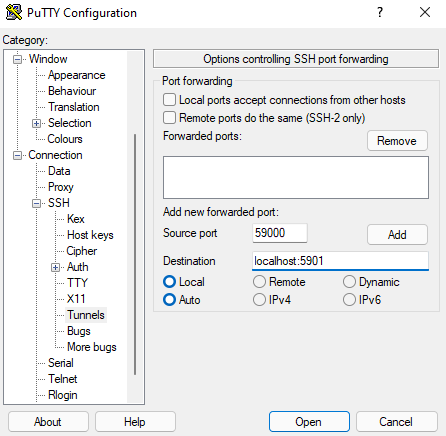Click the Help button
The width and height of the screenshot is (446, 436).
click(135, 422)
